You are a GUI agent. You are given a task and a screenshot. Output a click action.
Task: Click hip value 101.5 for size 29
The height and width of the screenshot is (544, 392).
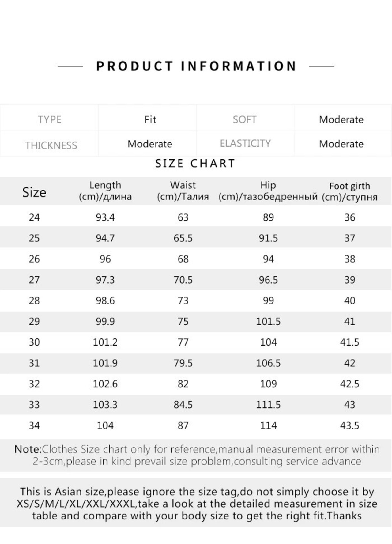click(x=268, y=322)
